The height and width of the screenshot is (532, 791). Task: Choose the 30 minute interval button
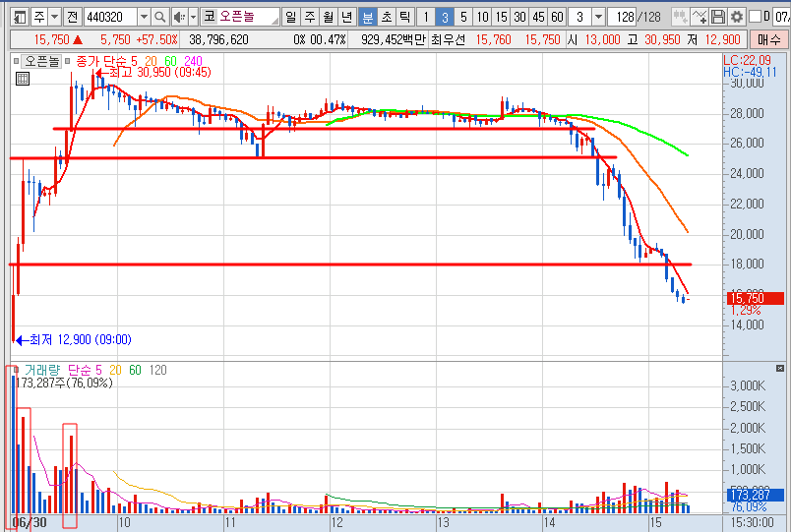click(x=519, y=17)
